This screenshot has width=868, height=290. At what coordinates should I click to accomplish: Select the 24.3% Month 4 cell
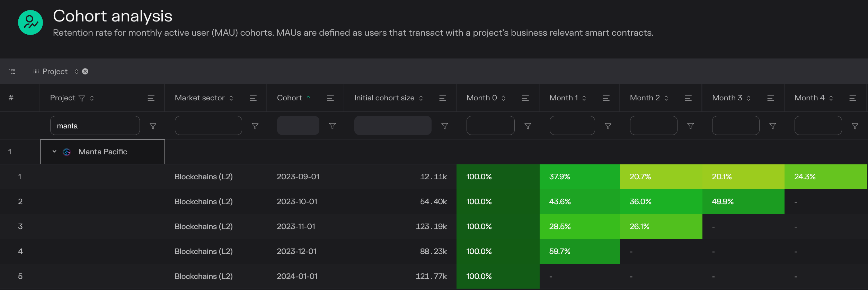coord(825,176)
